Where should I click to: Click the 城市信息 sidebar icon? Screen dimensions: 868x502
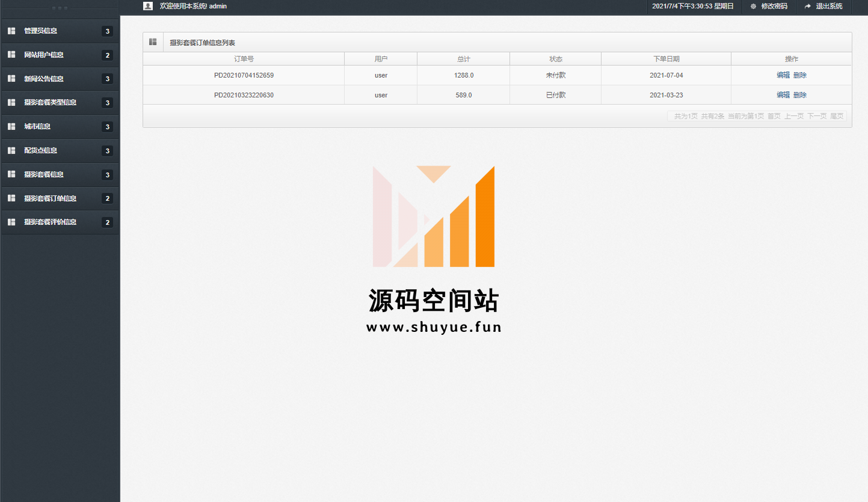[x=11, y=127]
